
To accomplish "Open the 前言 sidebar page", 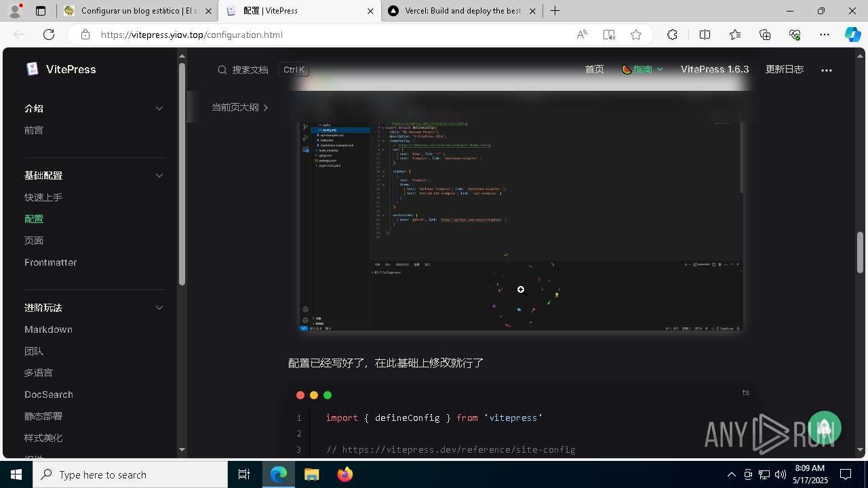I will click(34, 130).
